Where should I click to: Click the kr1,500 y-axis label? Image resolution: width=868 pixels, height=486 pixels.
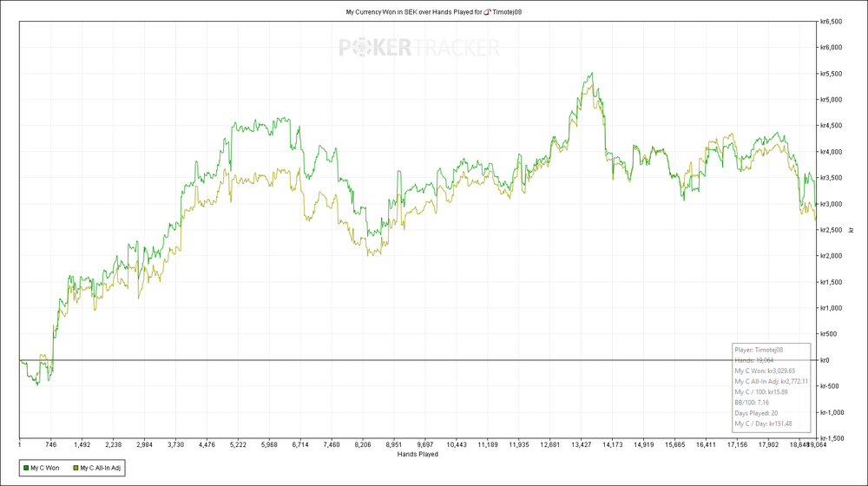click(x=831, y=282)
